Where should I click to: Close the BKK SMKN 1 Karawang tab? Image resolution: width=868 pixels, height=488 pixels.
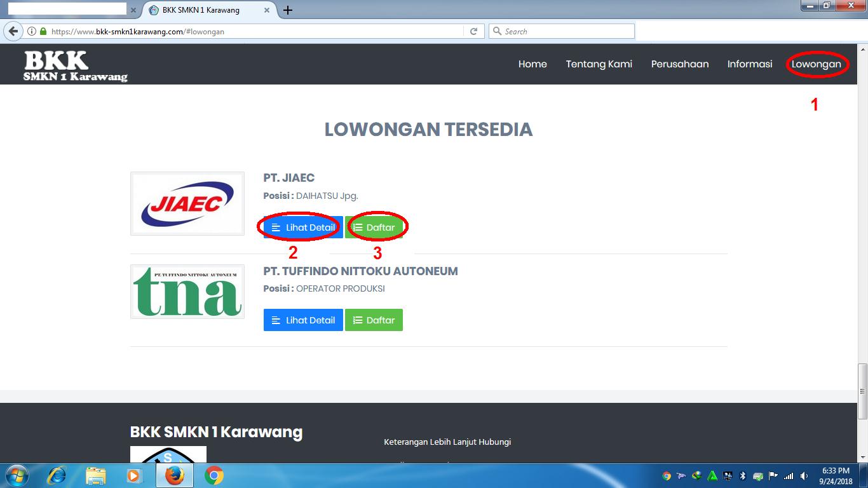pos(267,10)
